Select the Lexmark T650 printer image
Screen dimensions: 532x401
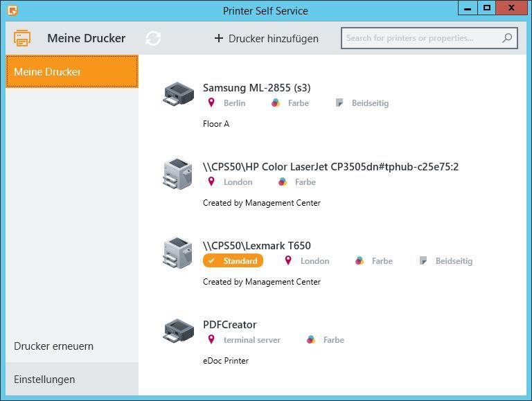click(x=177, y=253)
